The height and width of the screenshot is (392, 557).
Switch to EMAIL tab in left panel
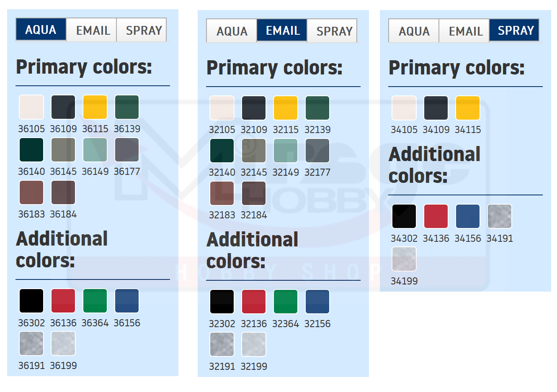[93, 30]
